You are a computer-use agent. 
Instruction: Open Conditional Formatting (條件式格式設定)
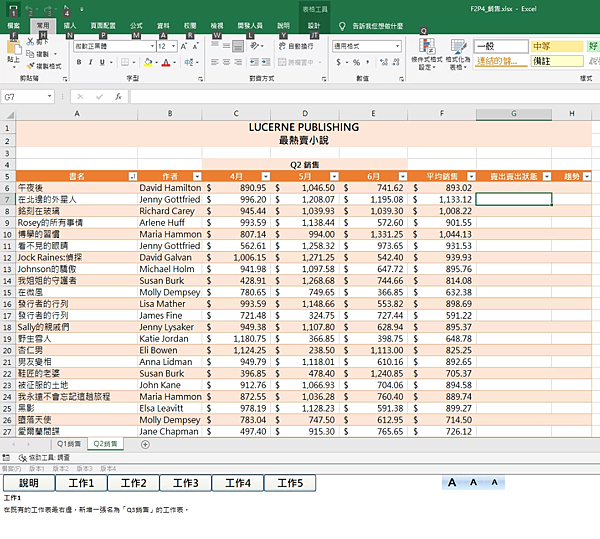tap(425, 60)
